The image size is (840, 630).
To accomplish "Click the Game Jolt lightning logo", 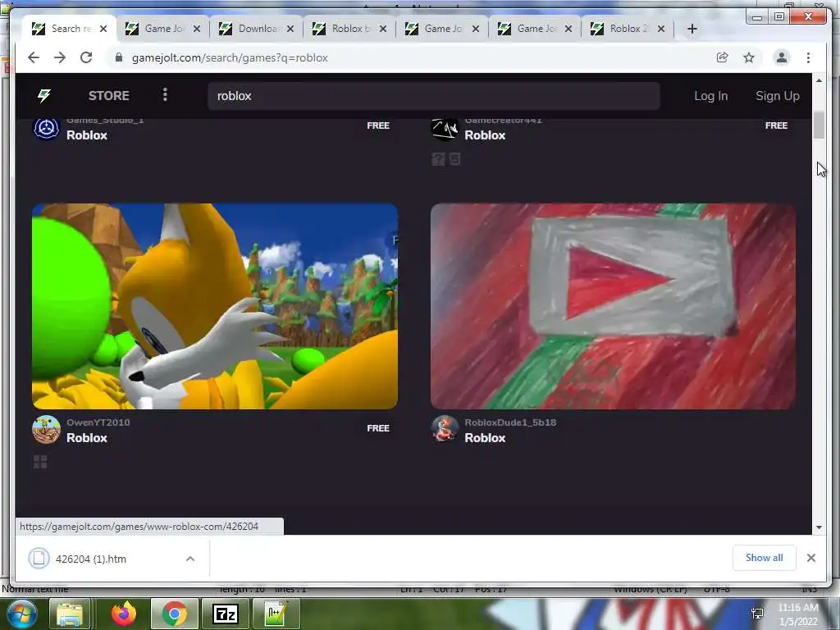I will [x=44, y=95].
